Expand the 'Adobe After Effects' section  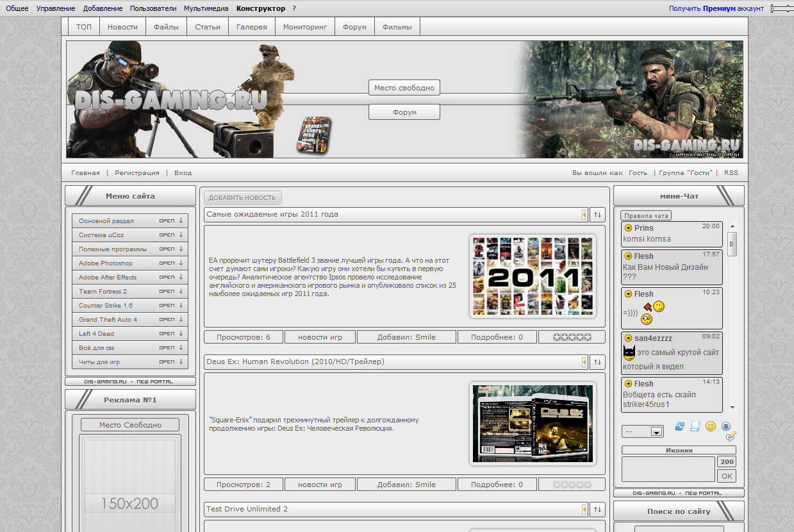(x=130, y=278)
